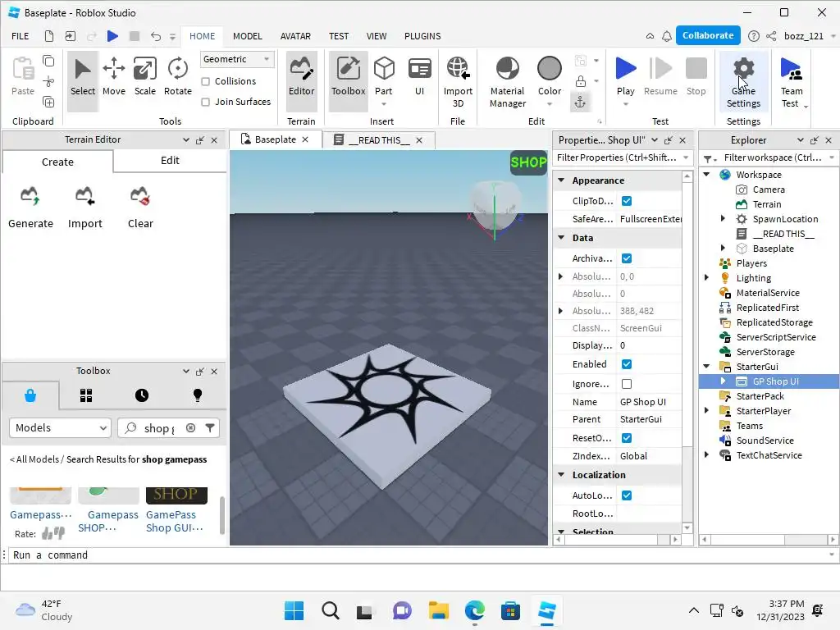Open the FILE menu
Image resolution: width=840 pixels, height=630 pixels.
click(21, 36)
